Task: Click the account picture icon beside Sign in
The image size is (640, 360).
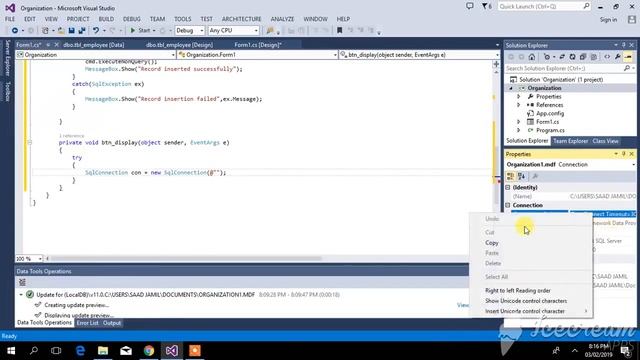Action: pos(632,20)
